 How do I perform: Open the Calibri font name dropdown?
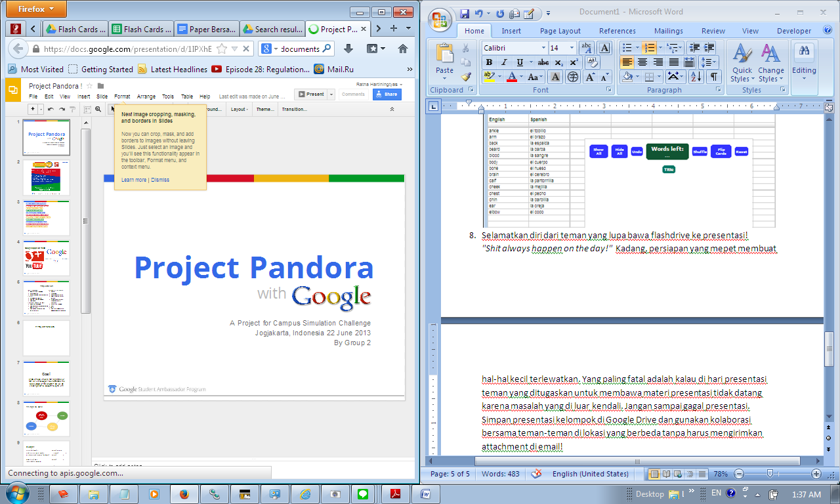coord(543,48)
